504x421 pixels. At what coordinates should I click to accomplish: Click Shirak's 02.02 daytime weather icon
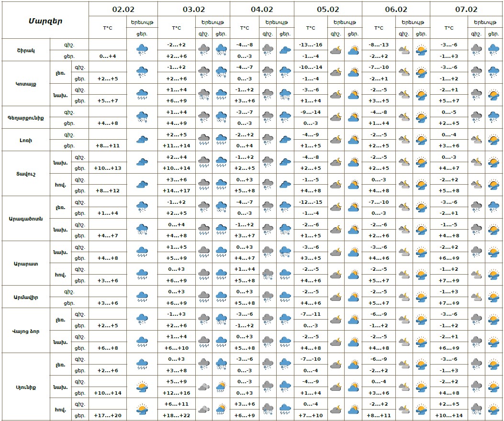[142, 49]
